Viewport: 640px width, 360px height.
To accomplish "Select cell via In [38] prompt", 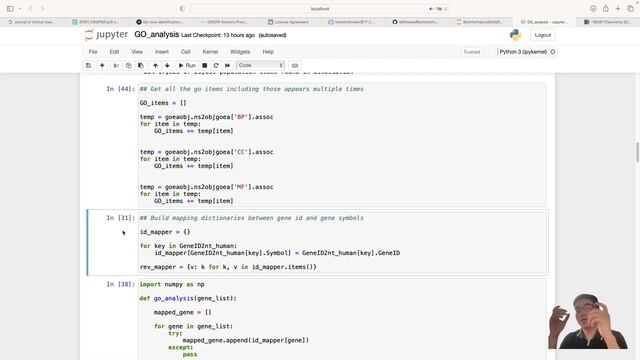I will pos(120,284).
